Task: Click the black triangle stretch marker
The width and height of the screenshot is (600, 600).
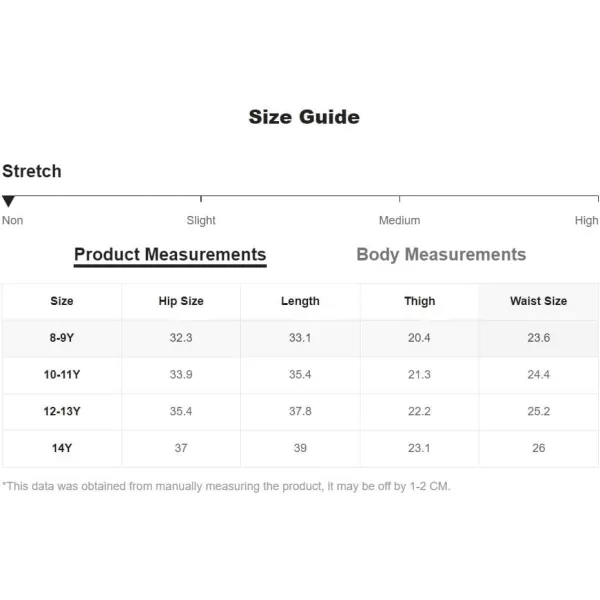Action: tap(8, 201)
